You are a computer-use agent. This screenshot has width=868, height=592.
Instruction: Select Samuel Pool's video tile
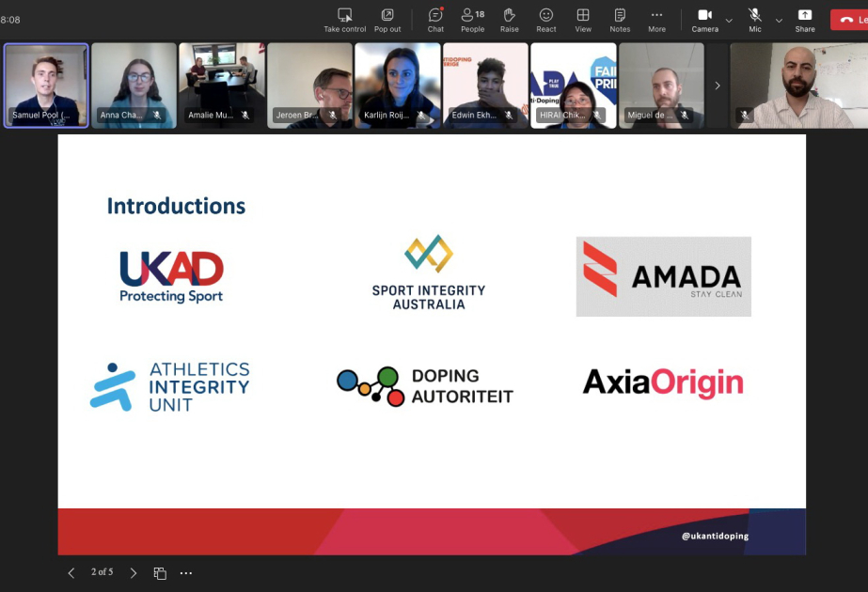46,86
